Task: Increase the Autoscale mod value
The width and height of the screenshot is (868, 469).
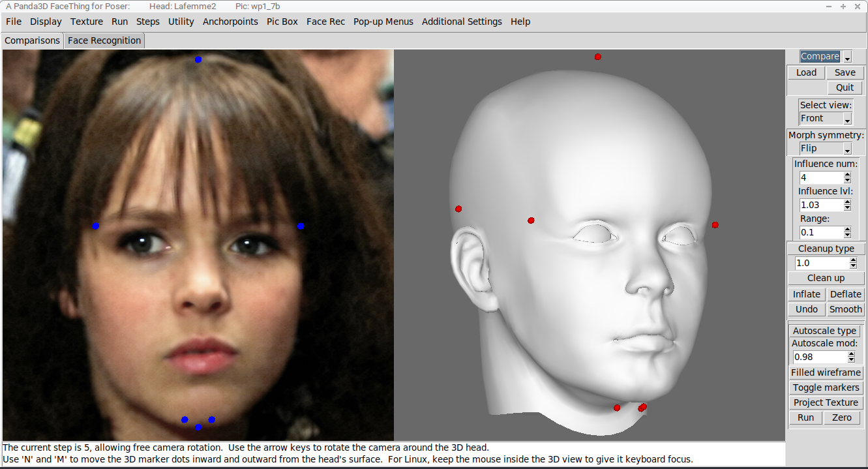Action: click(x=851, y=354)
